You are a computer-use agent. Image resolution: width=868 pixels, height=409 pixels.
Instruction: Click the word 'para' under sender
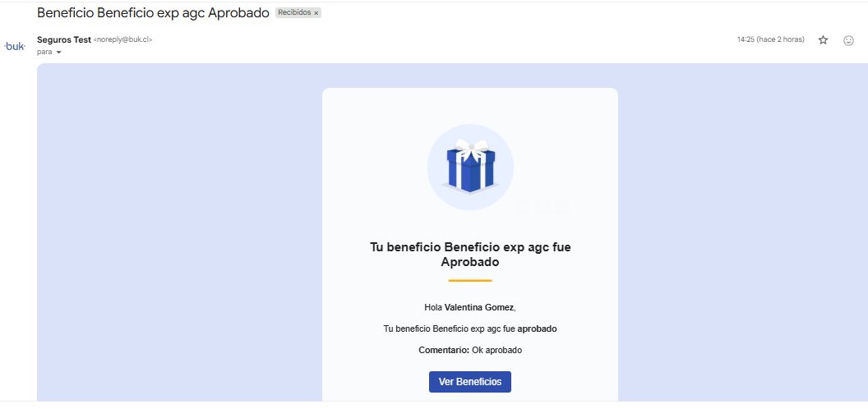point(44,52)
